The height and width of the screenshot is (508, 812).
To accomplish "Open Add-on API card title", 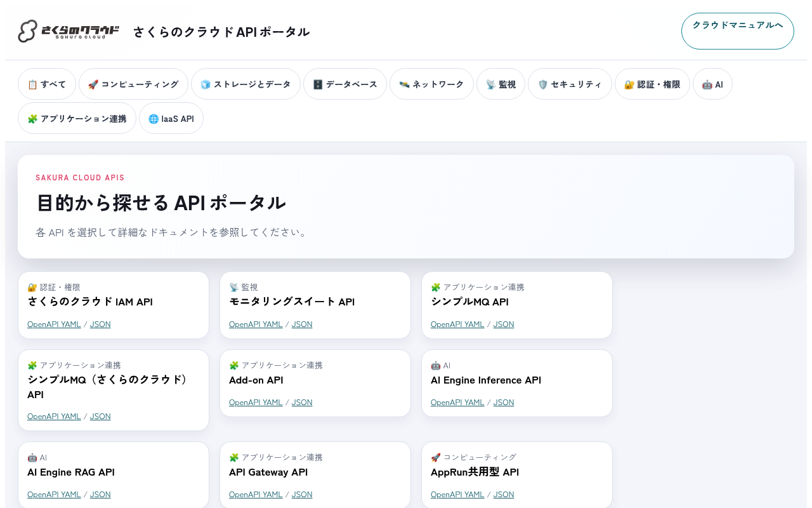I will click(256, 380).
